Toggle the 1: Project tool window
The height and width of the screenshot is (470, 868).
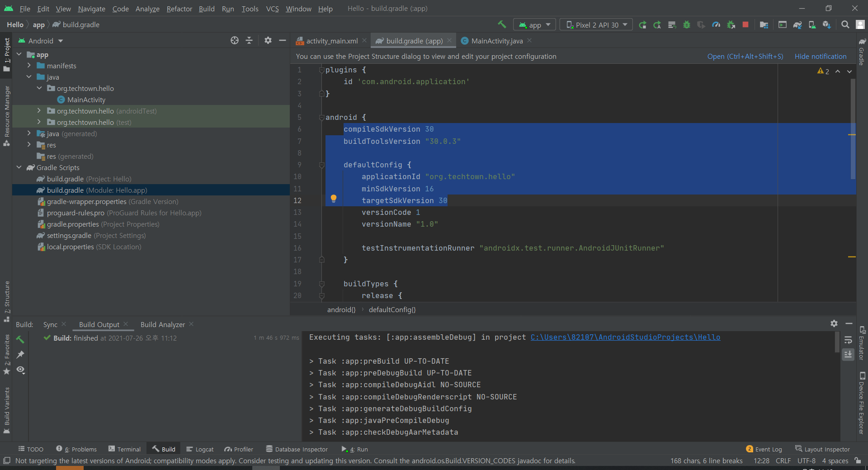[x=6, y=54]
